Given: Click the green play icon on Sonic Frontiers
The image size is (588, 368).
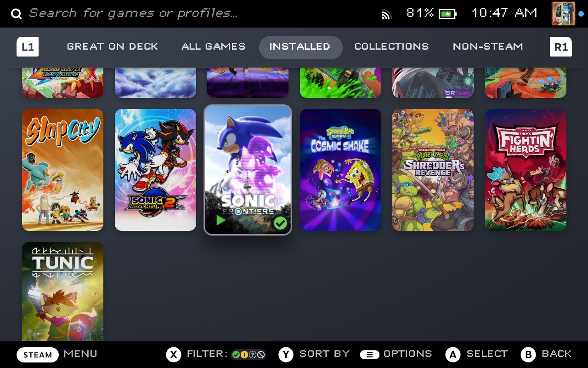Looking at the screenshot, I should coord(221,220).
